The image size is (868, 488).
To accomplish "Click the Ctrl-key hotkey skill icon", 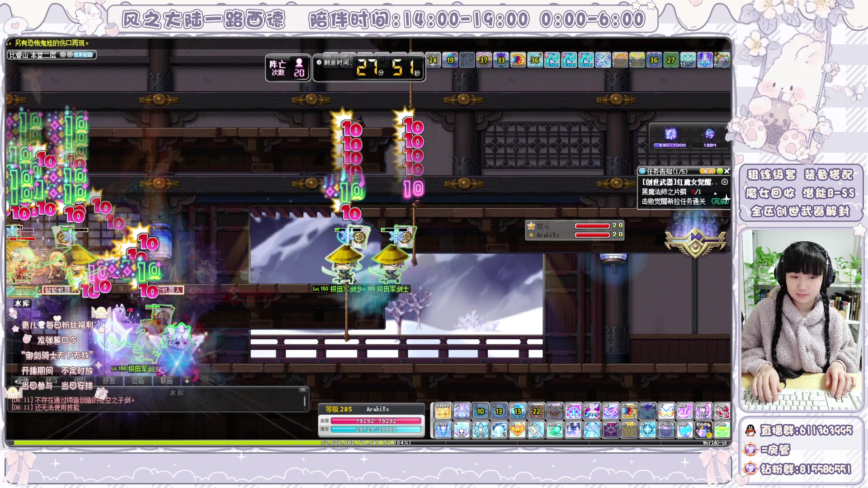I will click(443, 430).
